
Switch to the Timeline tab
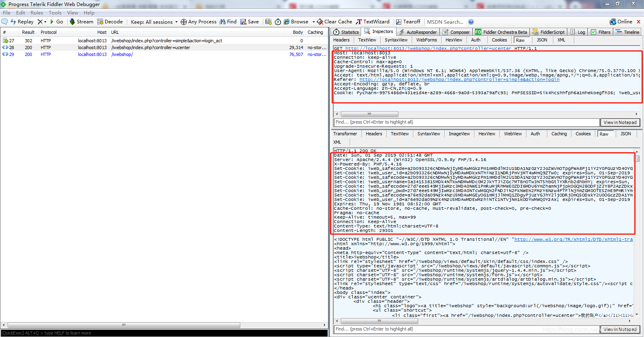click(628, 32)
